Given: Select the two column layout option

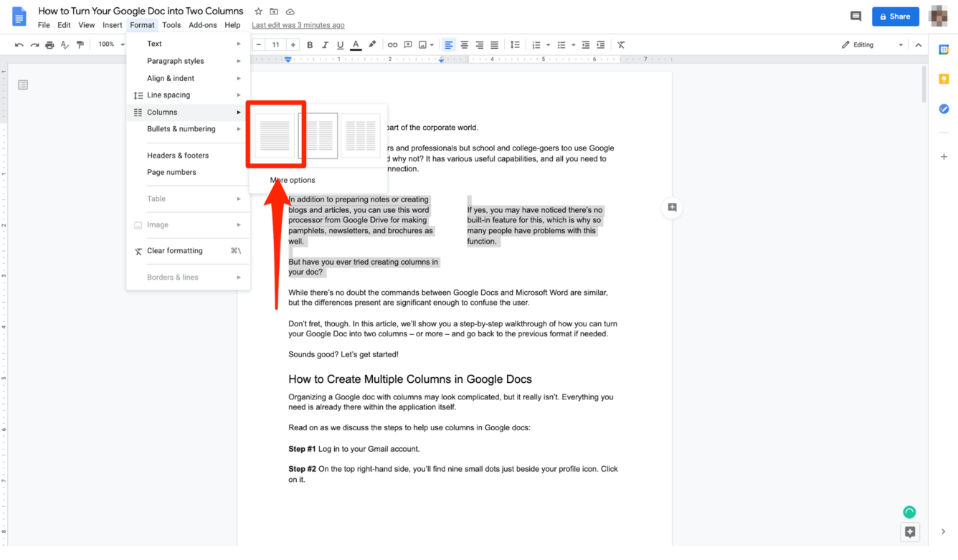Looking at the screenshot, I should click(x=318, y=134).
